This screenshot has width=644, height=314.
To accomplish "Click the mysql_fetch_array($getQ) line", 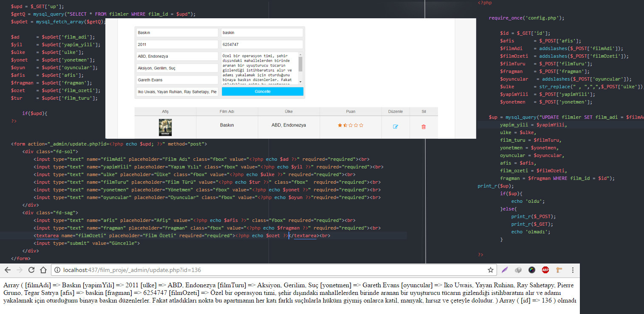I will coord(58,22).
